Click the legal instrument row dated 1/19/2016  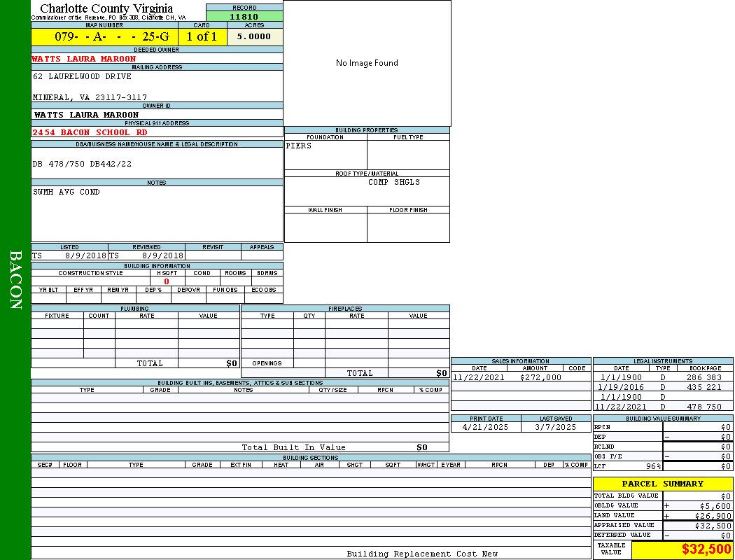tap(661, 387)
